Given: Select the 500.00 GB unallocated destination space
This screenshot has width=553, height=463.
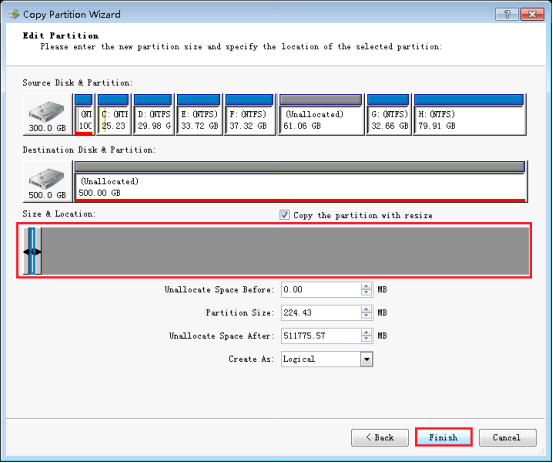Looking at the screenshot, I should click(x=300, y=182).
